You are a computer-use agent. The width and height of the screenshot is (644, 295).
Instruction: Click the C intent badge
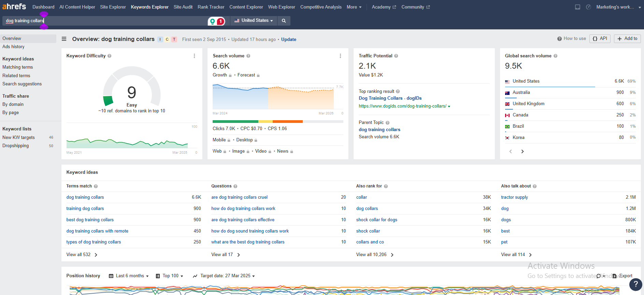[167, 39]
